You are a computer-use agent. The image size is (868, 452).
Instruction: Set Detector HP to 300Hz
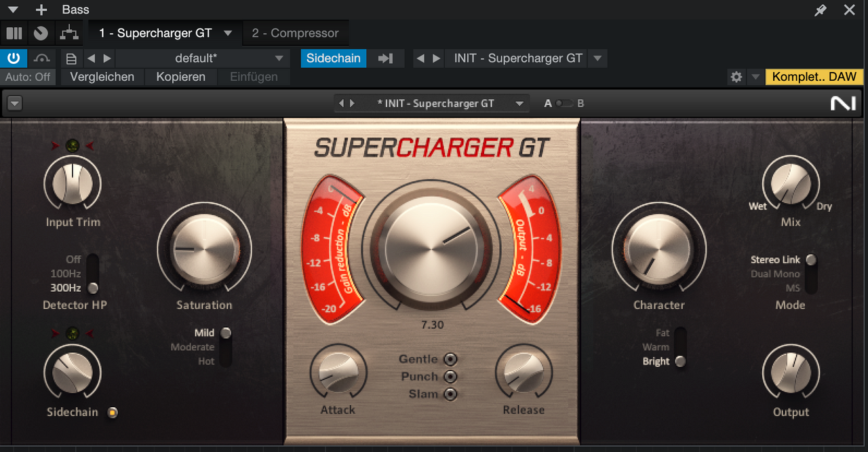[66, 288]
